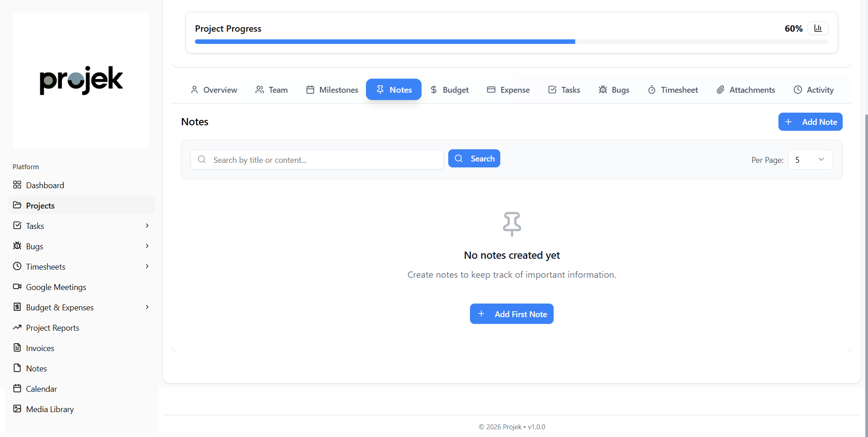
Task: Expand the Tasks submenu in the sidebar
Action: [x=147, y=226]
